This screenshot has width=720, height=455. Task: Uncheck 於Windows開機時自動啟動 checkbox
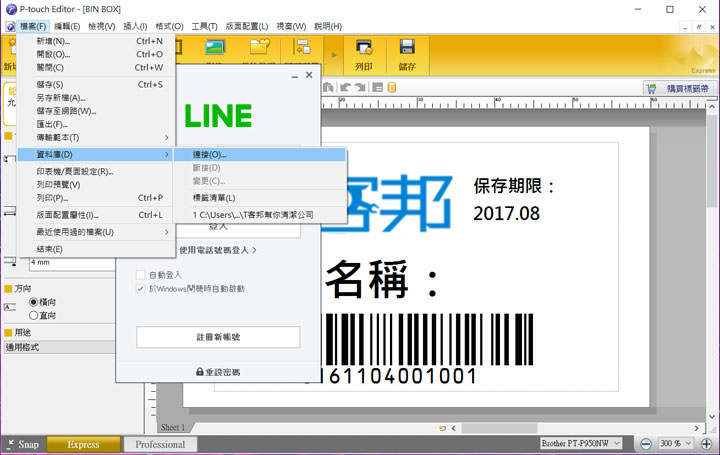141,289
